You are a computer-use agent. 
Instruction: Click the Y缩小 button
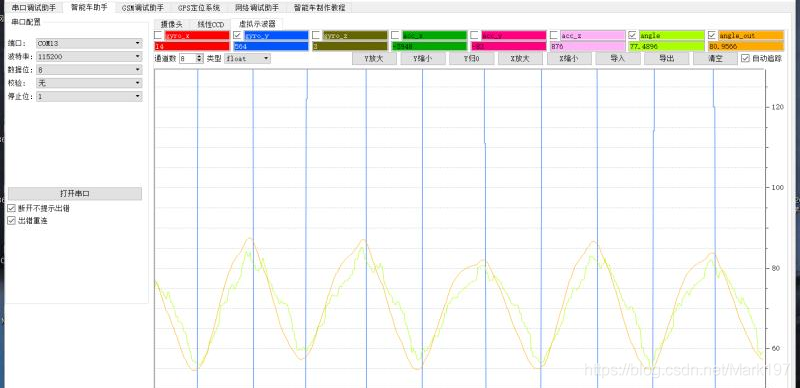(x=423, y=59)
